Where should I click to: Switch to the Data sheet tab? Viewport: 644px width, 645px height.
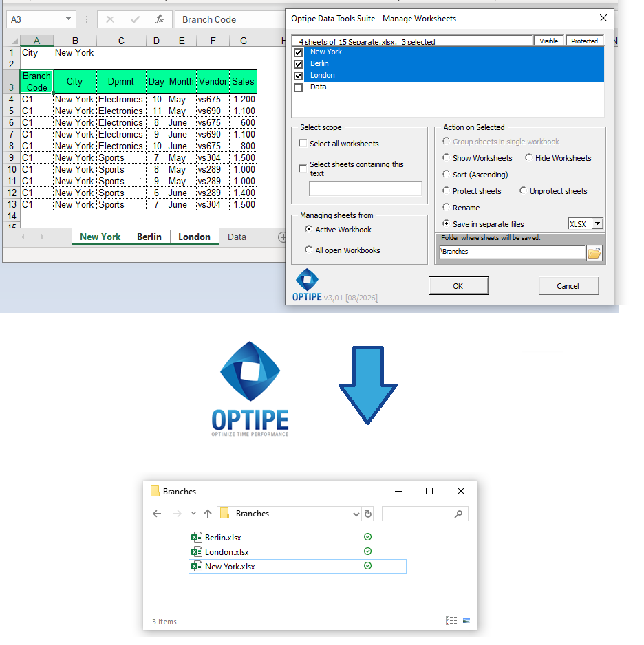tap(237, 237)
